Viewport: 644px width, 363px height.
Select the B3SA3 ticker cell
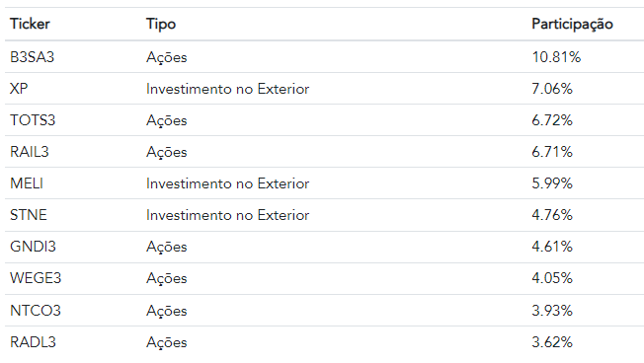point(32,57)
